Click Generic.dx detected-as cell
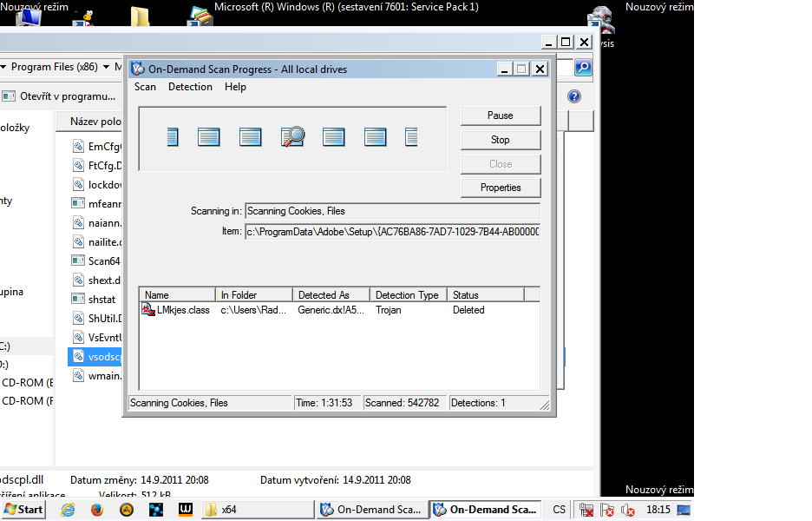Image resolution: width=812 pixels, height=521 pixels. click(x=331, y=310)
